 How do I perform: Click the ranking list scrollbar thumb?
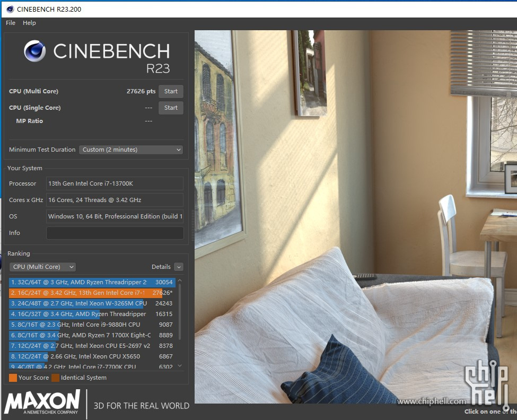180,312
